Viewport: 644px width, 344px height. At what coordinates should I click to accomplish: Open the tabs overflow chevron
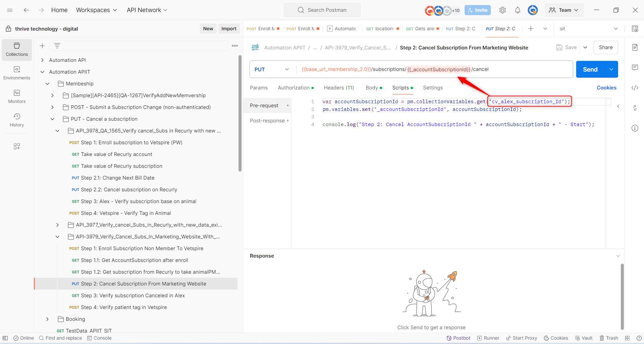tap(545, 29)
